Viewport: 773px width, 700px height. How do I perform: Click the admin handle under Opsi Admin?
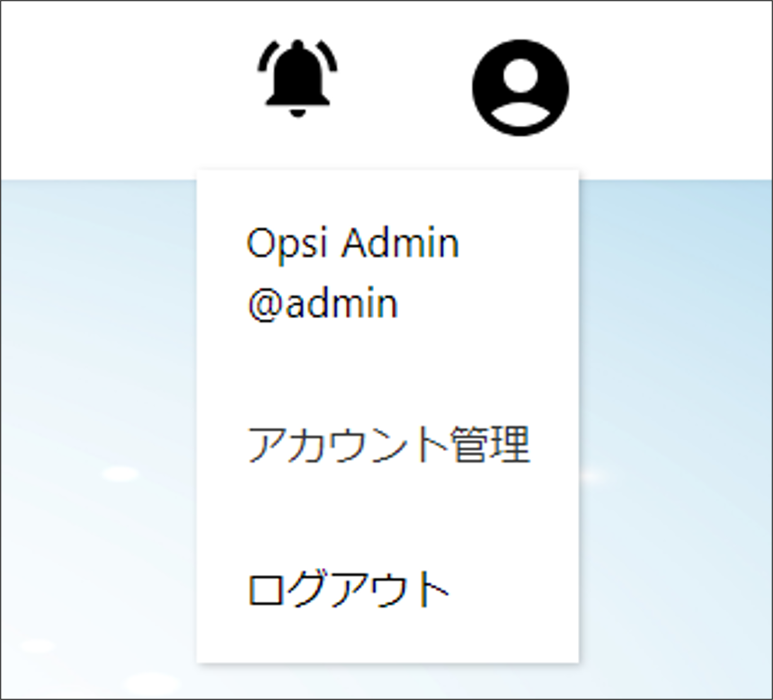tap(323, 304)
